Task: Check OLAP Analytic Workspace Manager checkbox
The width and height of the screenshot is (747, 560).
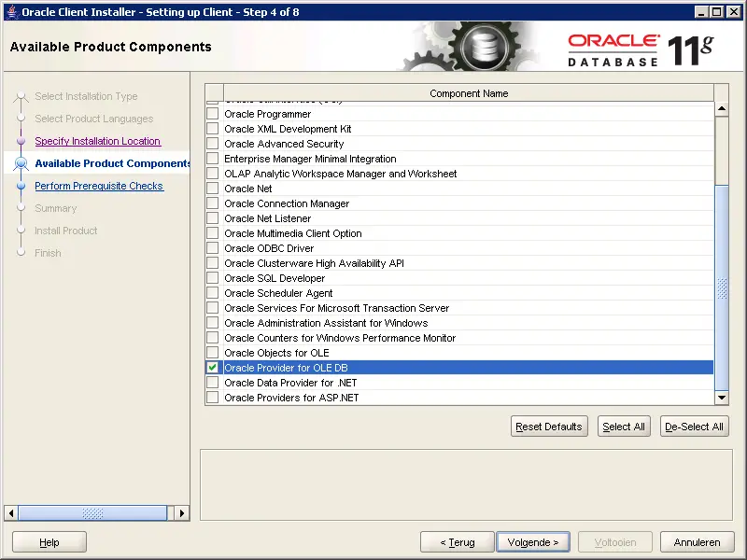Action: click(213, 174)
